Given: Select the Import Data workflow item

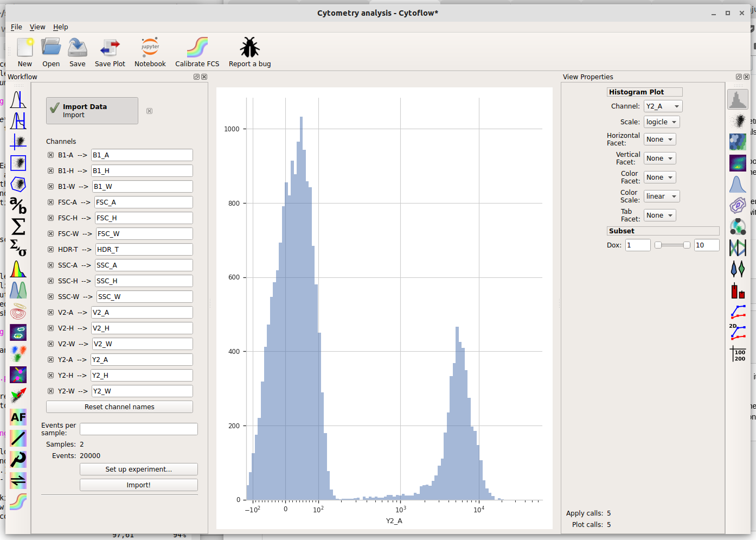Looking at the screenshot, I should [92, 111].
